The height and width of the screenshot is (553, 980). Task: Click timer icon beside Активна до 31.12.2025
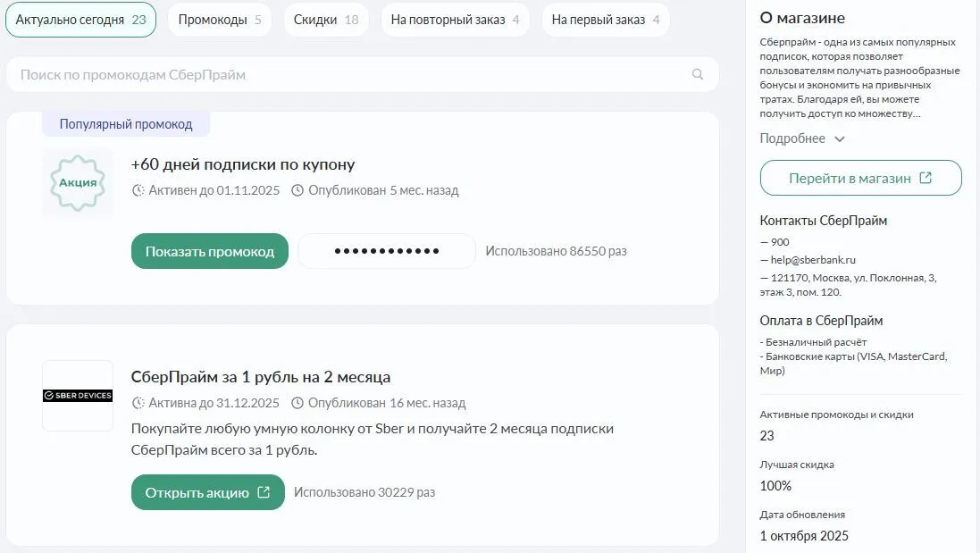coord(138,403)
